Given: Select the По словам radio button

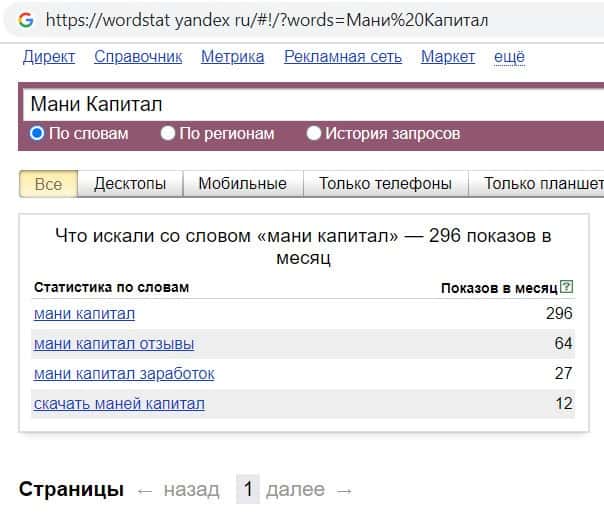Looking at the screenshot, I should [x=37, y=133].
